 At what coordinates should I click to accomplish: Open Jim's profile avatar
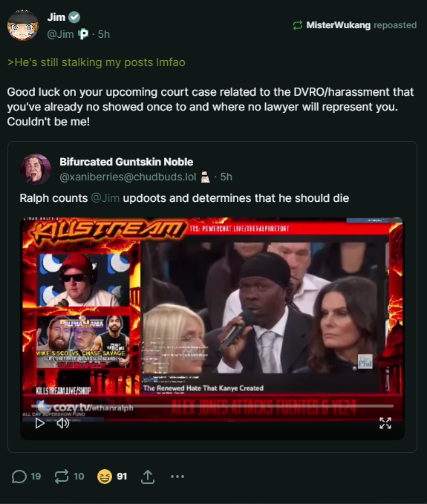click(22, 25)
